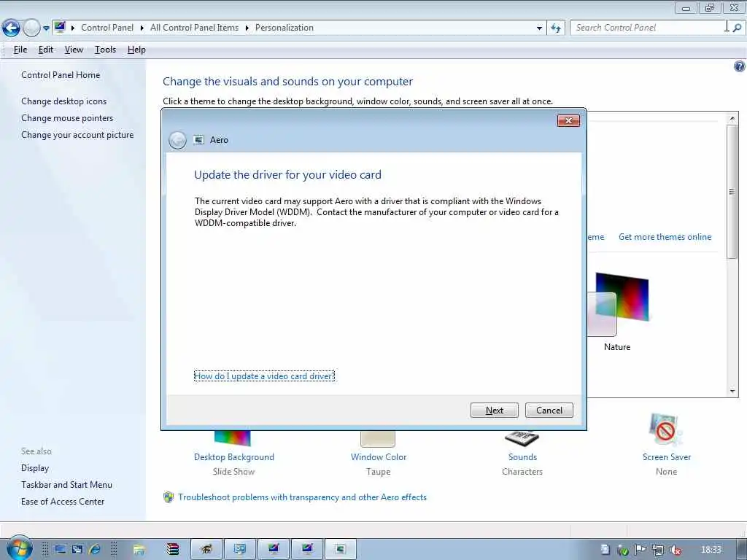This screenshot has height=560, width=747.
Task: Open the WinRAR books taskbar icon
Action: 172,550
